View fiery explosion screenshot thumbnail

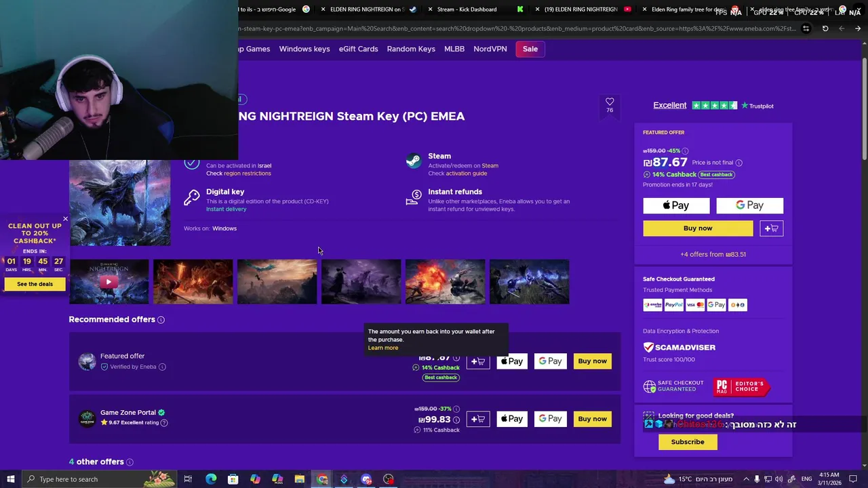coord(445,282)
